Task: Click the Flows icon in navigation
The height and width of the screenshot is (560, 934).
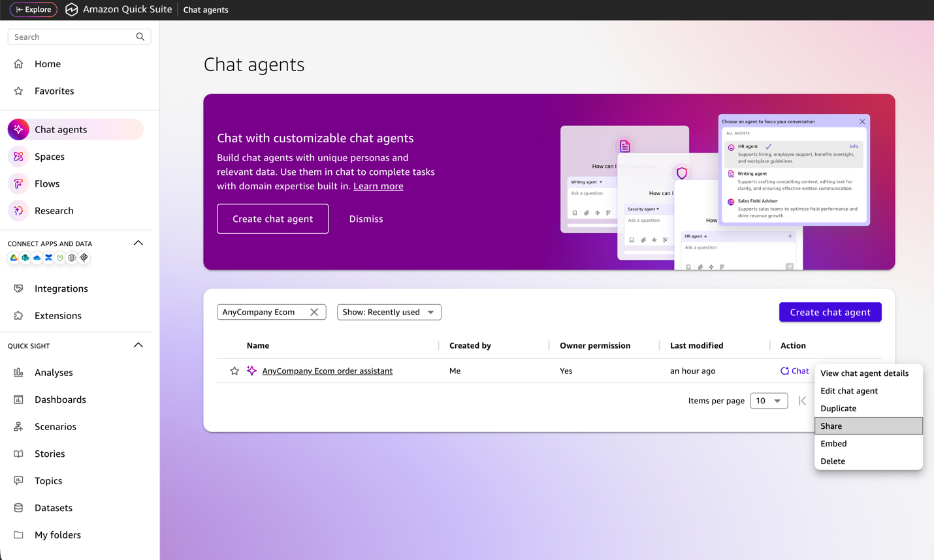Action: pyautogui.click(x=18, y=184)
